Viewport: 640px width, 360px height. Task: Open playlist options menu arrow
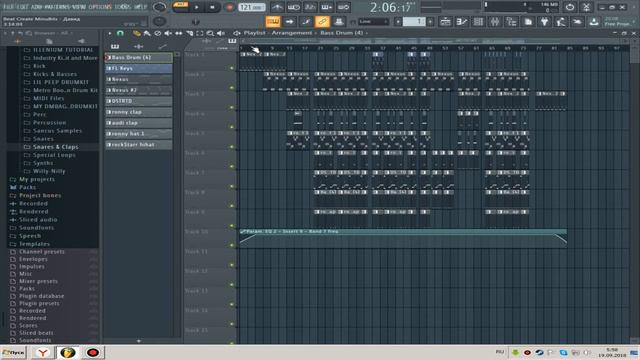click(109, 33)
